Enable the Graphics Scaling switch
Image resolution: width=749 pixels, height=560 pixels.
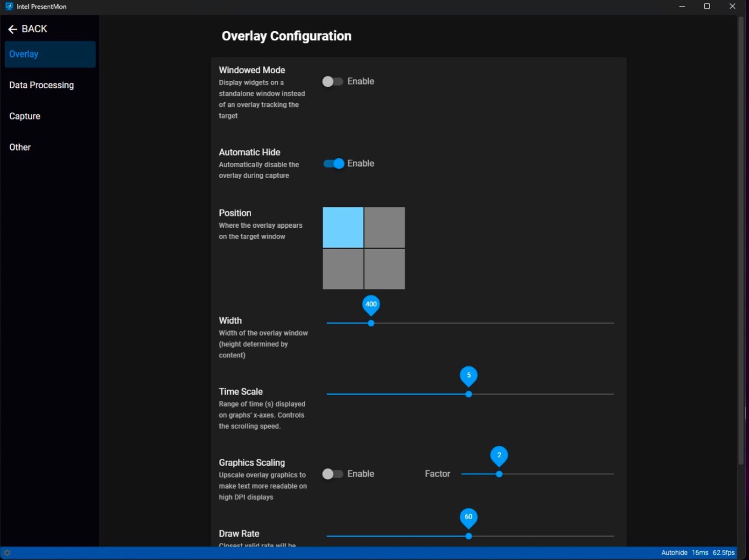tap(333, 474)
